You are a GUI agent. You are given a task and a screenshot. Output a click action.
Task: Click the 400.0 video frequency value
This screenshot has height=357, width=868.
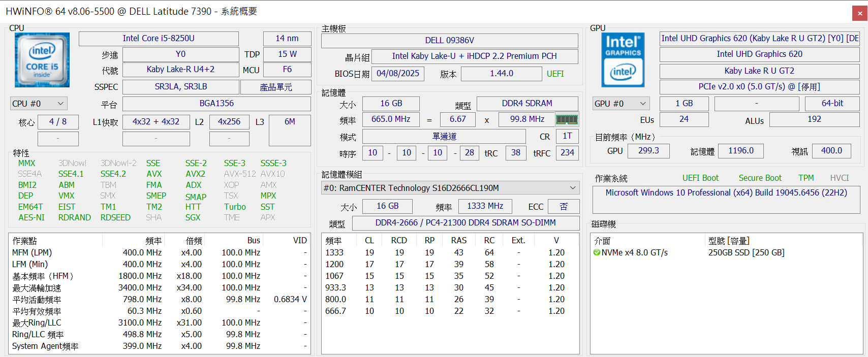coord(831,151)
